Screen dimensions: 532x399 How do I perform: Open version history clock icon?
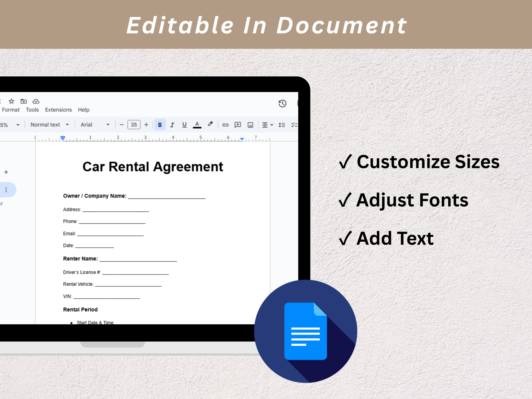282,103
